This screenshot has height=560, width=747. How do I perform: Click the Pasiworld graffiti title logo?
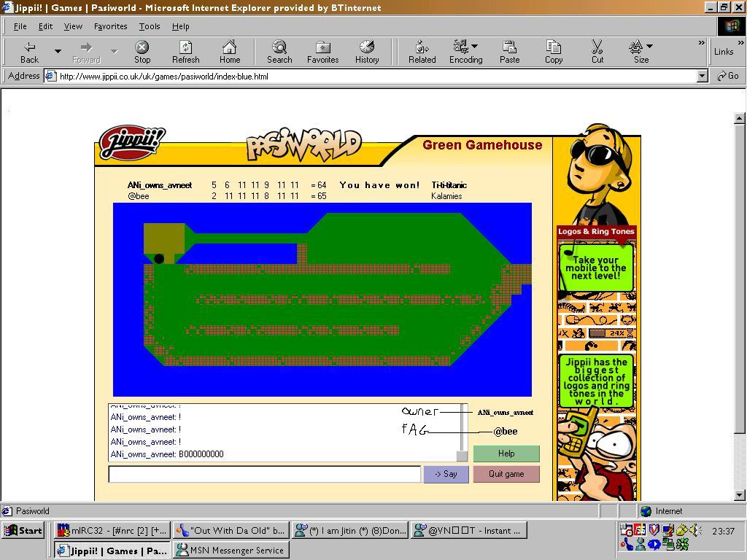pos(303,145)
